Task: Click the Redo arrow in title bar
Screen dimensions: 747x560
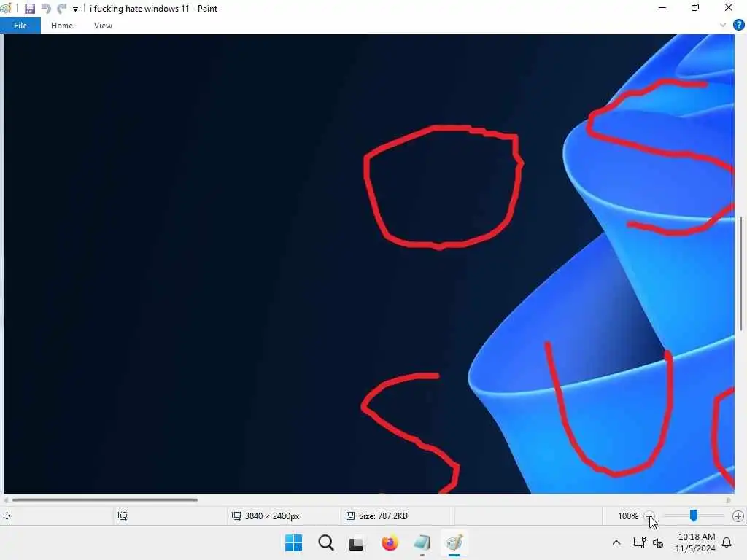Action: pyautogui.click(x=61, y=9)
